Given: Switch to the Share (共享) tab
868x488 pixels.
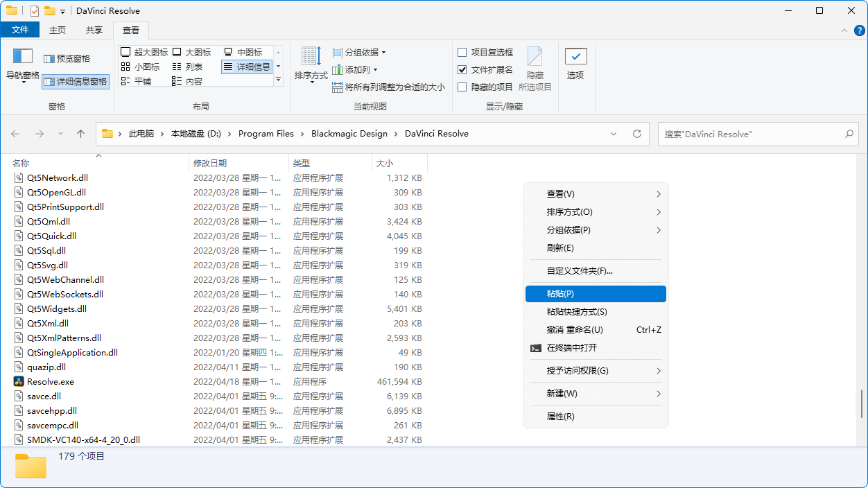Looking at the screenshot, I should tap(94, 30).
